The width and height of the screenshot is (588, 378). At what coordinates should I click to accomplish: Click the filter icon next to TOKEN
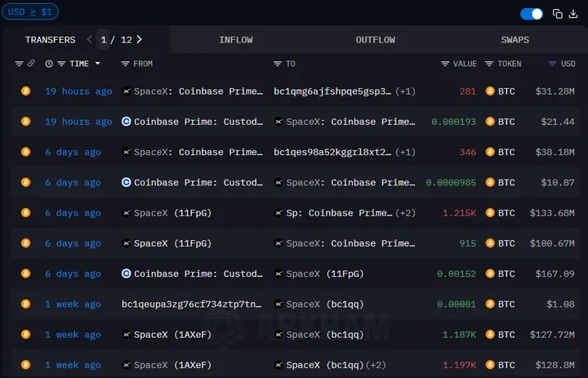[x=489, y=64]
